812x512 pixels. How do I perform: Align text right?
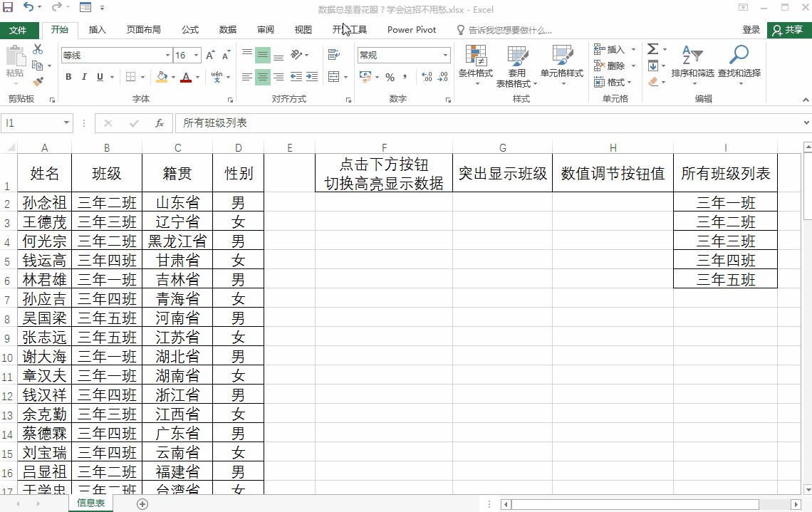(x=279, y=77)
